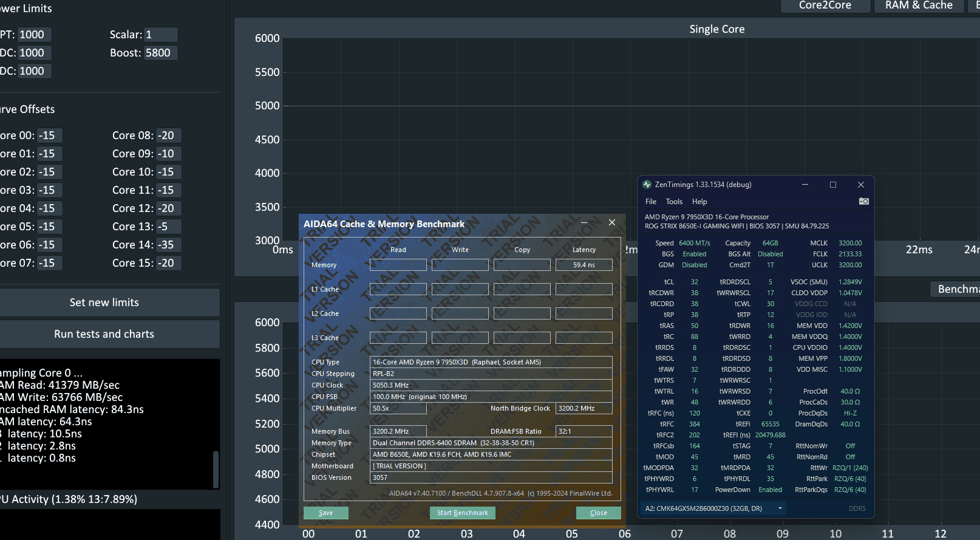Click the Capacity value 64GB in ZenTimings
The width and height of the screenshot is (980, 540).
pos(771,243)
